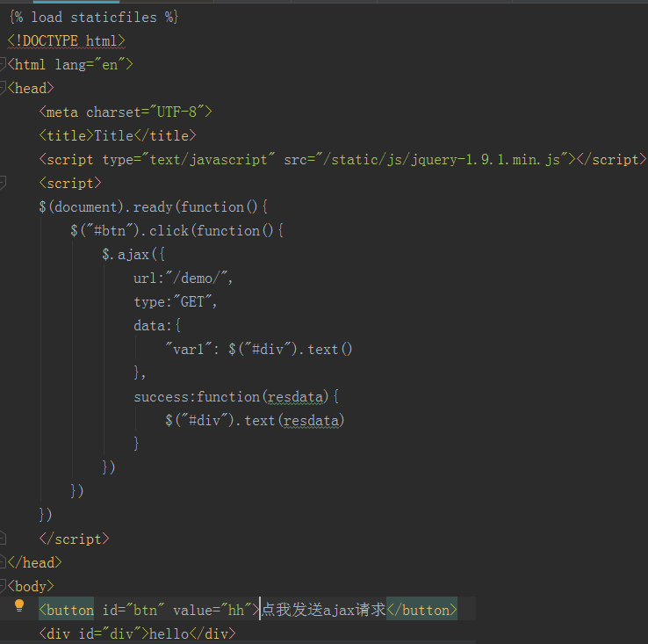This screenshot has width=648, height=644.
Task: Click the $(document).ready line
Action: coord(154,206)
